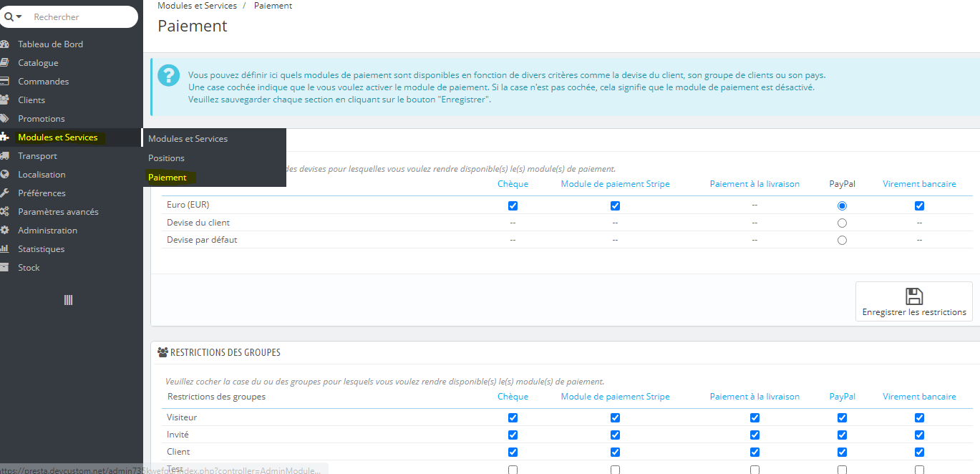Click the blue help question mark icon
The height and width of the screenshot is (474, 980).
pyautogui.click(x=169, y=75)
